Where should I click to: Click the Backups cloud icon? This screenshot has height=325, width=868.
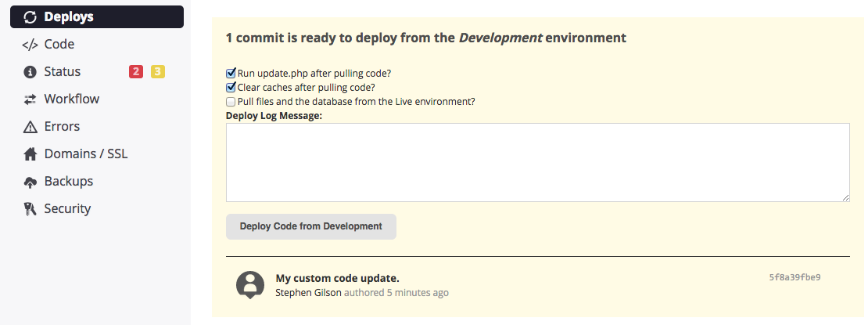30,182
